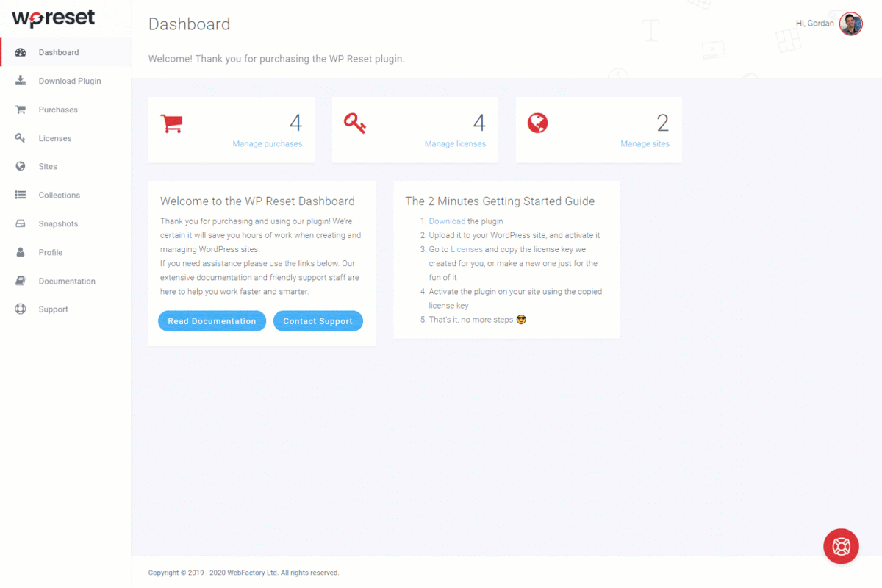
Task: Click the purchases count number 4
Action: (295, 122)
